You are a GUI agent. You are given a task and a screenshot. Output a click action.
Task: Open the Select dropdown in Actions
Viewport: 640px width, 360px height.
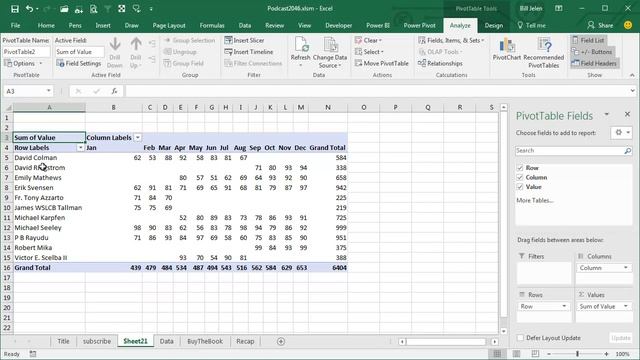[369, 52]
